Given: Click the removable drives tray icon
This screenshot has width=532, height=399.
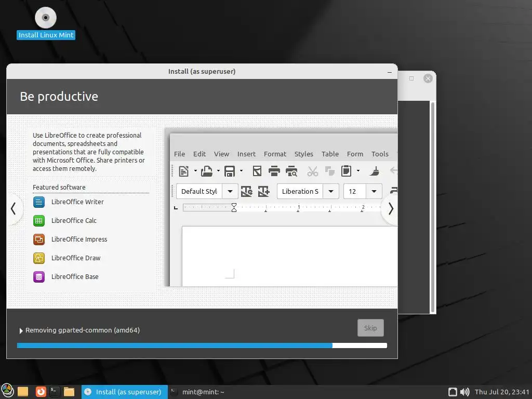Looking at the screenshot, I should point(453,392).
